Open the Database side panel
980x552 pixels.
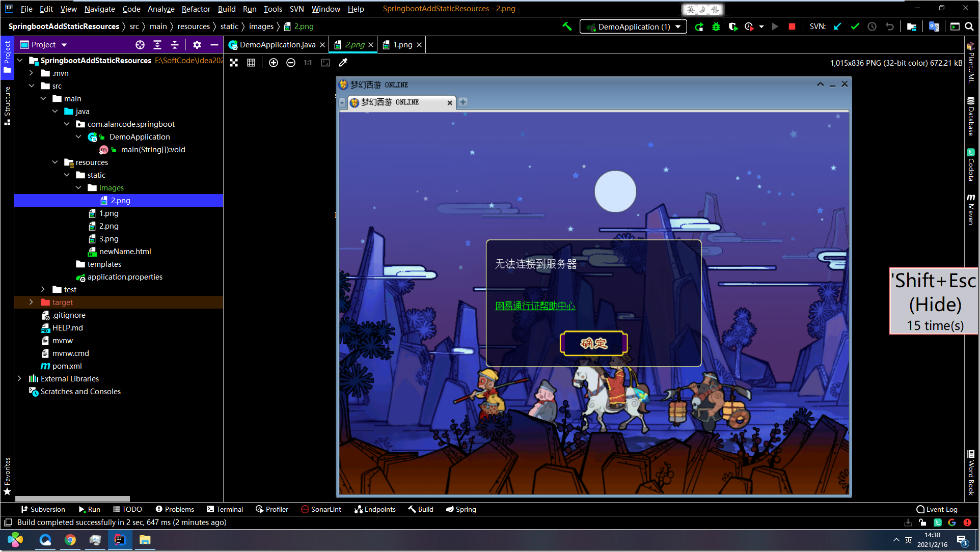[x=971, y=116]
